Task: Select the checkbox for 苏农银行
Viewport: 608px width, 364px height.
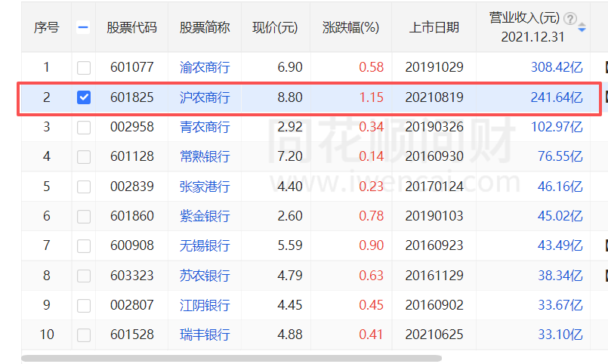Action: (84, 276)
